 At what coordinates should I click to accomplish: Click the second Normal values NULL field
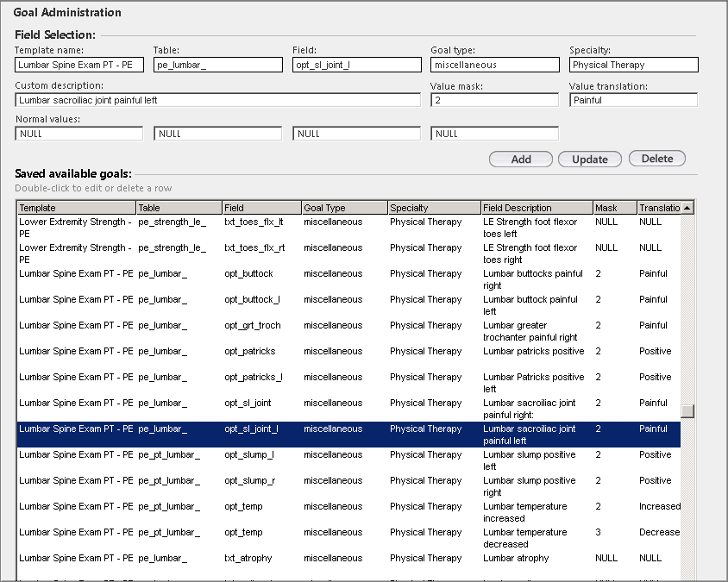pos(217,134)
